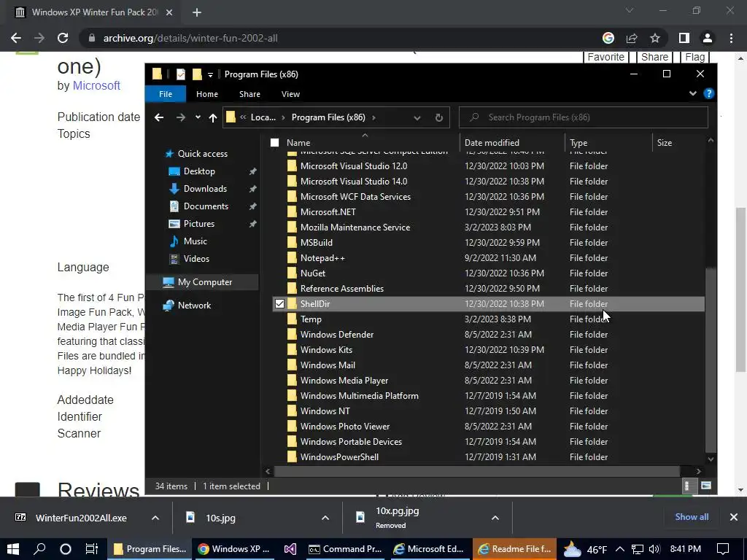Open the Google icon in the address bar

[x=608, y=38]
